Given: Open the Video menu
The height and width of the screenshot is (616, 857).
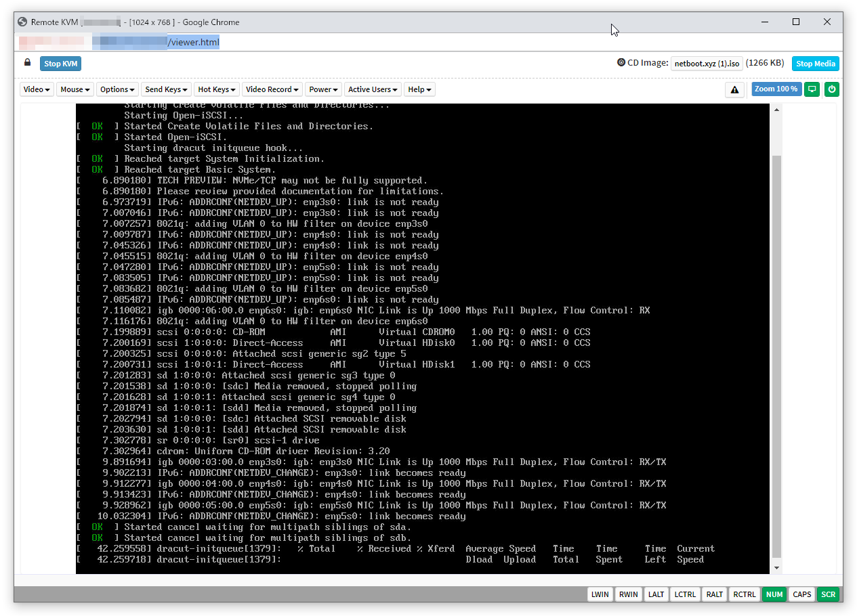Looking at the screenshot, I should pyautogui.click(x=36, y=89).
